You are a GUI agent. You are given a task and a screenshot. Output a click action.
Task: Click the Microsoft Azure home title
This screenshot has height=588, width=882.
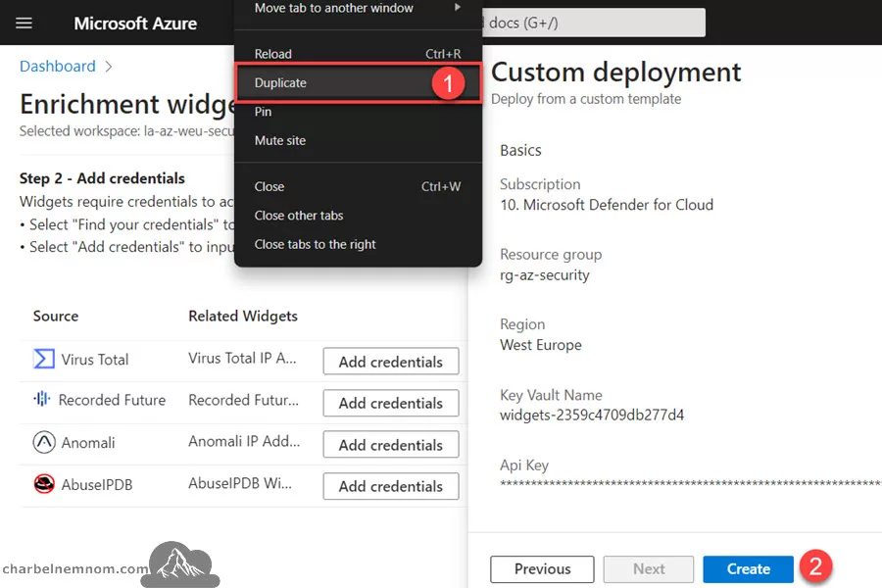[135, 24]
